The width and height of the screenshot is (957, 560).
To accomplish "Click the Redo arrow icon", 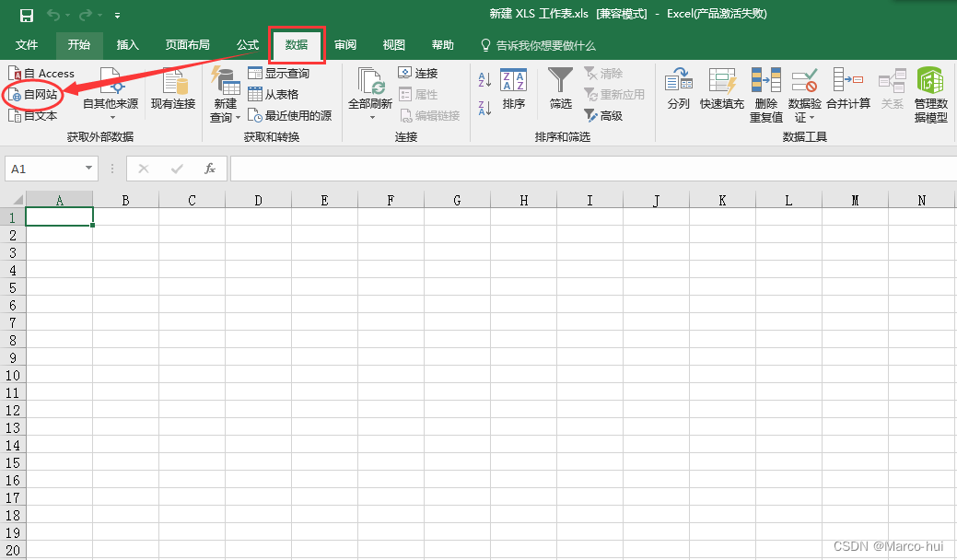I will (86, 15).
